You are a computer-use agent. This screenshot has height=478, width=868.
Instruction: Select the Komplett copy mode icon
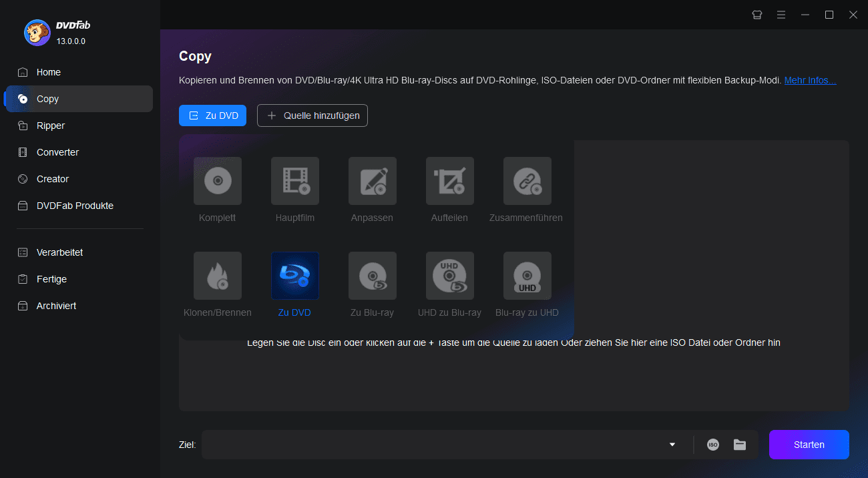coord(218,181)
